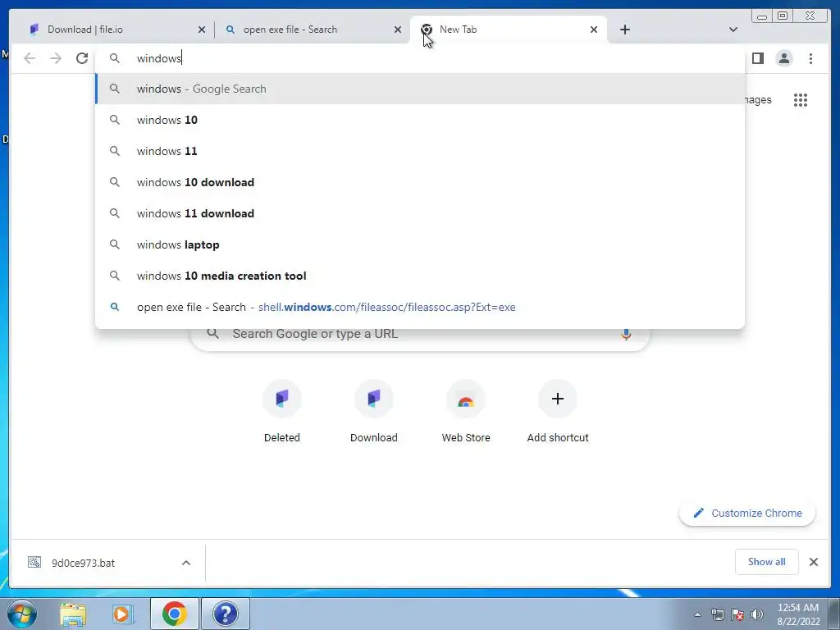Click the Search Google or type a URL box
Viewport: 840px width, 630px height.
(x=420, y=336)
